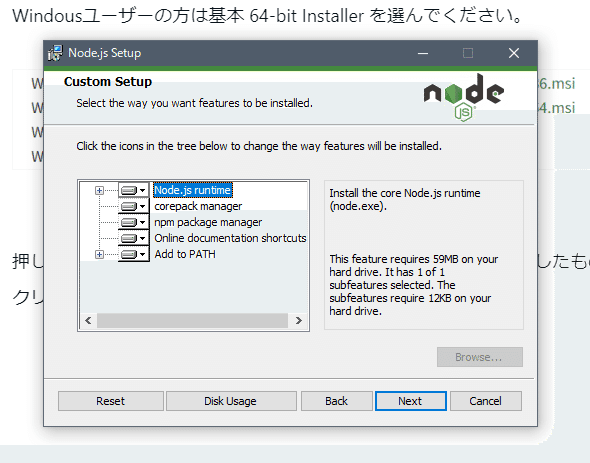
Task: Open the Add to PATH install dropdown
Action: point(134,254)
